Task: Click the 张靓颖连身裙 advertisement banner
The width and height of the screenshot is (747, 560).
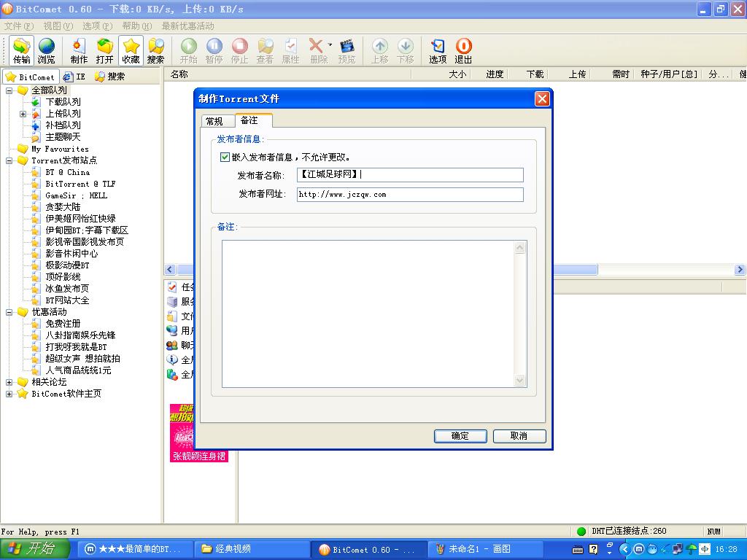Action: coord(199,433)
